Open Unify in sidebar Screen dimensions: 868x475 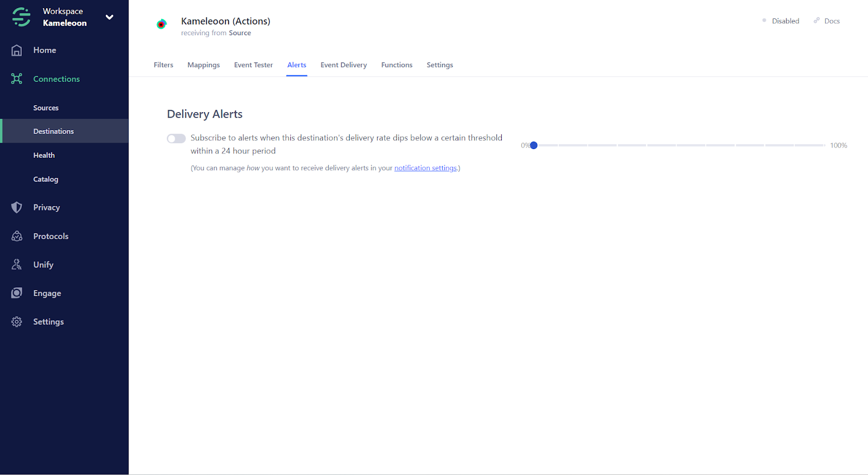43,265
